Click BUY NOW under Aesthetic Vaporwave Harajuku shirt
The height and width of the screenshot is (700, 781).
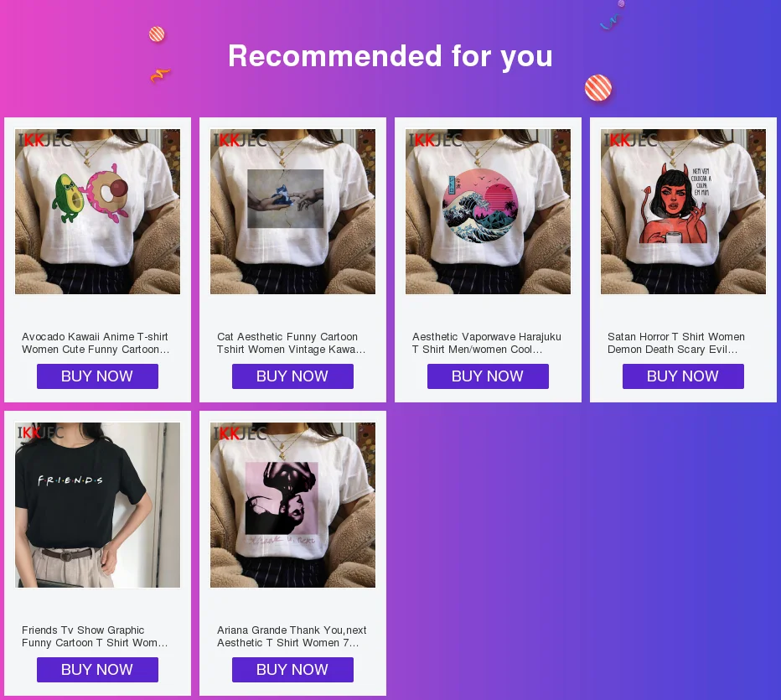pyautogui.click(x=488, y=376)
